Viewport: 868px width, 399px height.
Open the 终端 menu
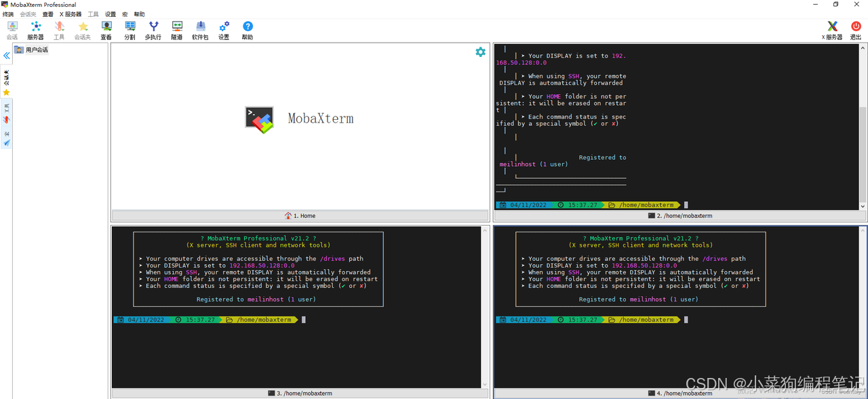click(8, 14)
